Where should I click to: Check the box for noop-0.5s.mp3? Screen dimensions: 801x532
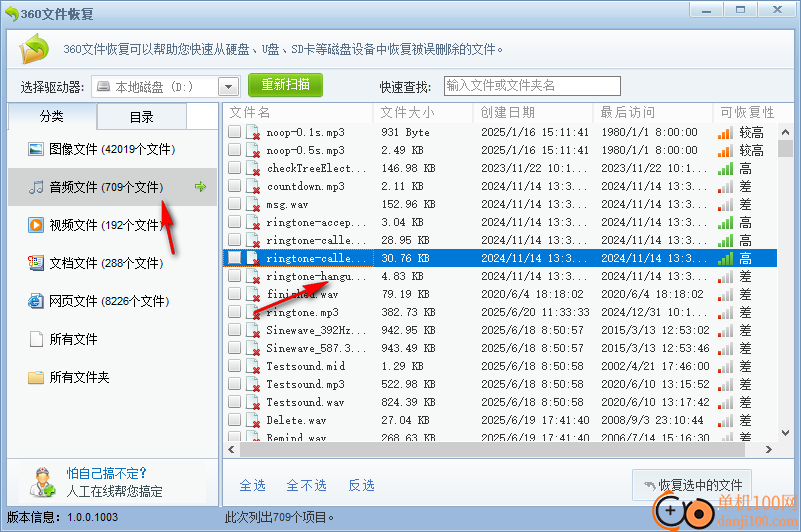234,150
